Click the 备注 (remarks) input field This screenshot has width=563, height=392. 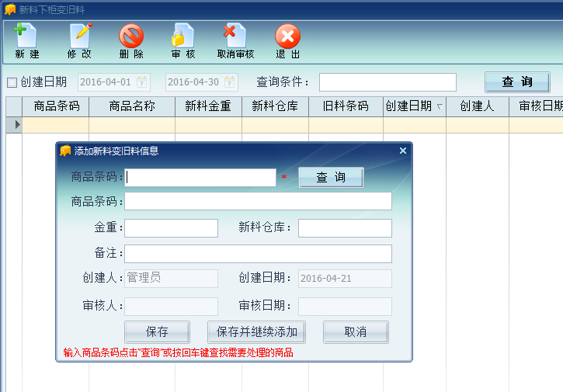tap(258, 254)
